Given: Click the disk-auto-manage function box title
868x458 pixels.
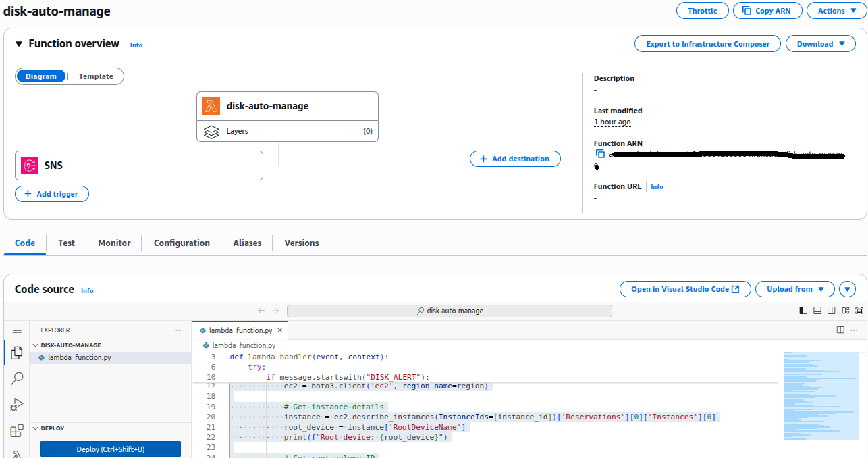Looking at the screenshot, I should (267, 106).
